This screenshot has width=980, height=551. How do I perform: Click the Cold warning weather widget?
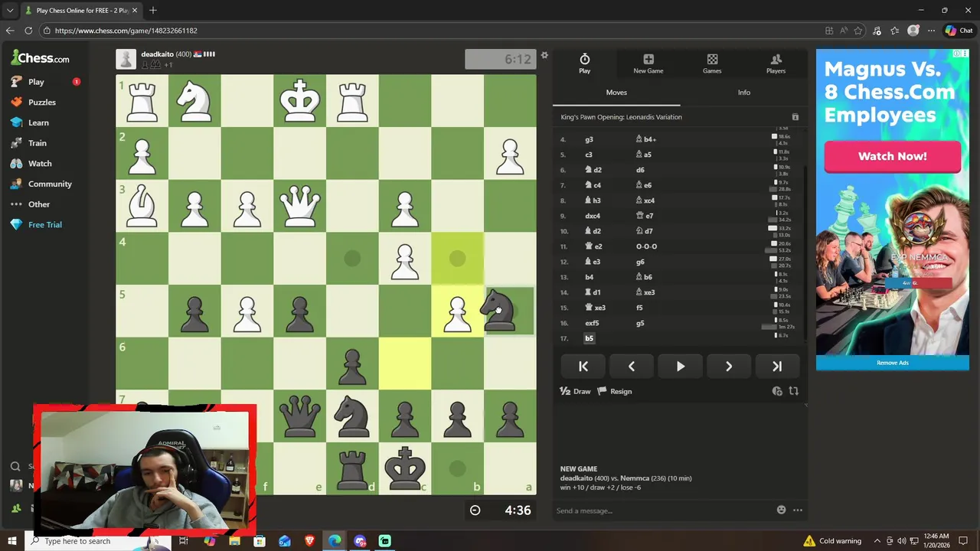(x=833, y=541)
